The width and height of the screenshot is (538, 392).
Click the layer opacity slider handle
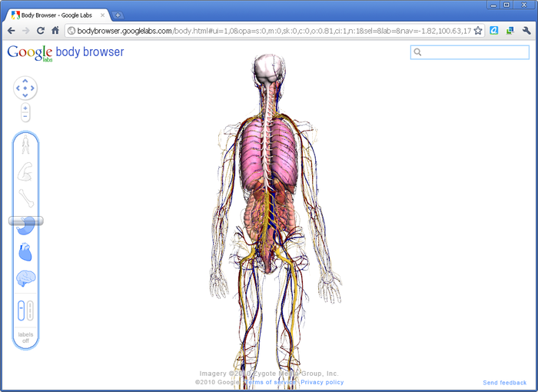(x=25, y=221)
